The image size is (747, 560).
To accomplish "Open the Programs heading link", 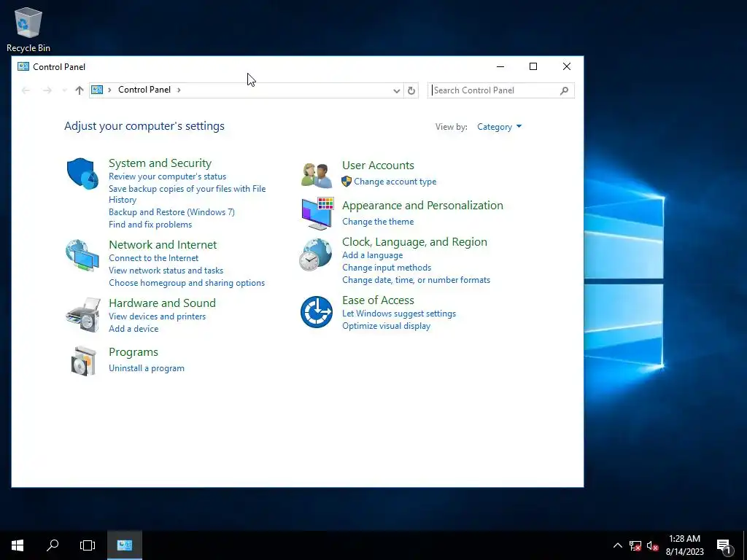I will [133, 352].
